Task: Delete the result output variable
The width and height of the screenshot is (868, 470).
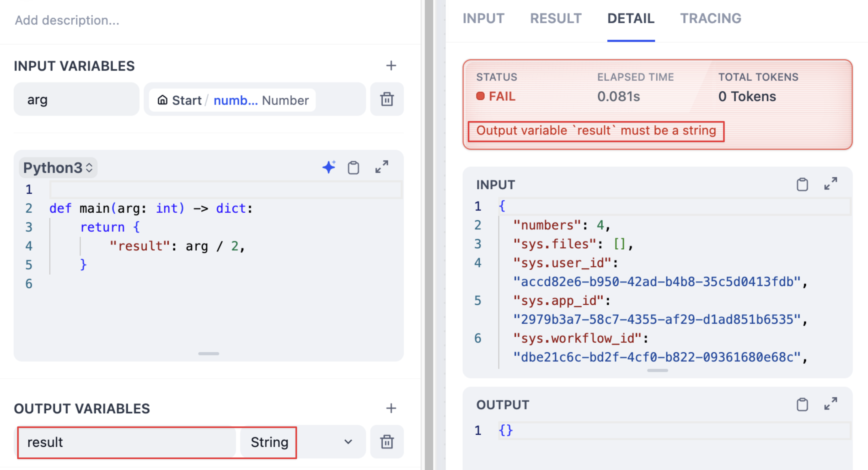Action: coord(387,442)
